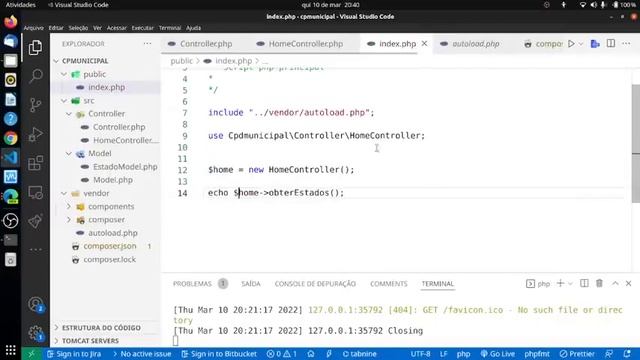
Task: Expand the composer folder
Action: [x=69, y=220]
